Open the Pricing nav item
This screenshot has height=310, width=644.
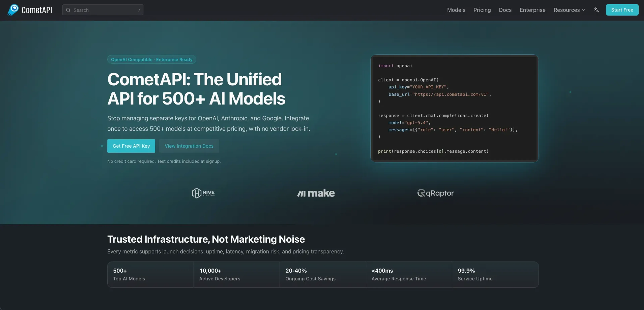pyautogui.click(x=482, y=10)
